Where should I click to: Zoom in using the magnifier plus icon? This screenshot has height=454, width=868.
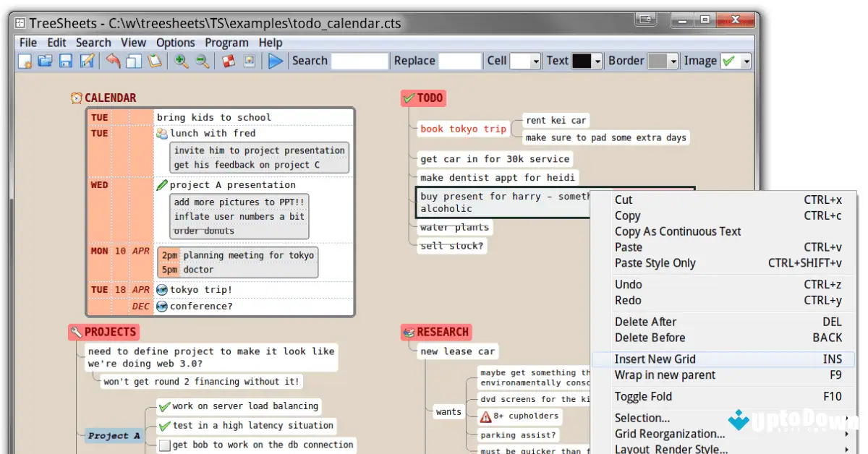pyautogui.click(x=181, y=61)
